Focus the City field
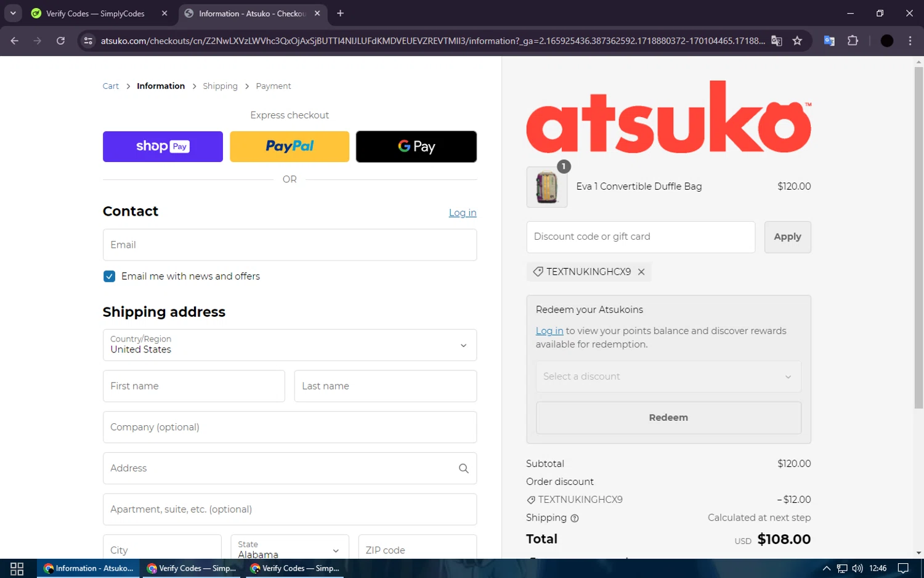Screen dimensions: 924x578 pyautogui.click(x=162, y=547)
